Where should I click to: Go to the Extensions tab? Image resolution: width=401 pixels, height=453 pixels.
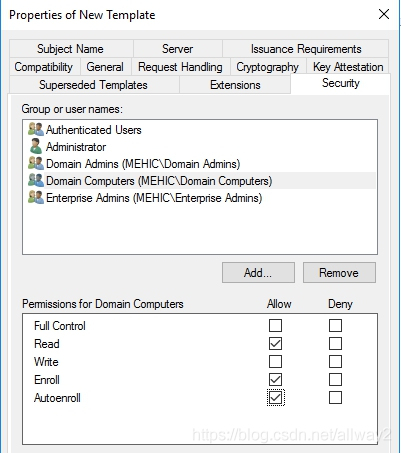click(x=235, y=85)
